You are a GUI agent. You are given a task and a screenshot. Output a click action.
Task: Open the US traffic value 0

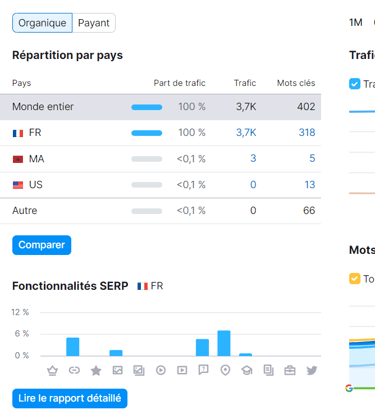click(253, 184)
